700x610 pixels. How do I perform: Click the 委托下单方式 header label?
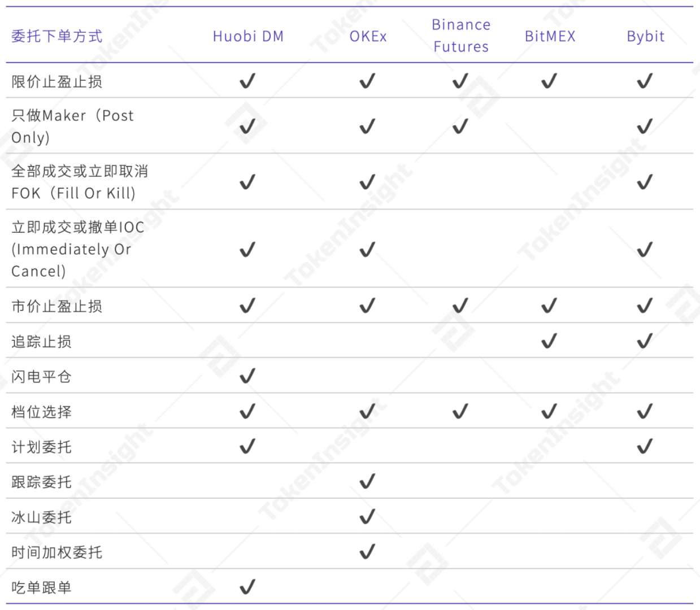click(56, 36)
